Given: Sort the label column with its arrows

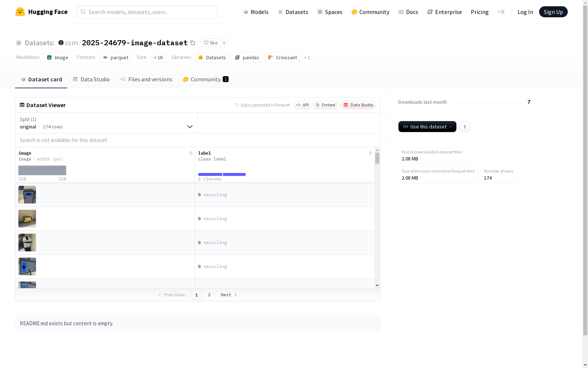Looking at the screenshot, I should [370, 153].
